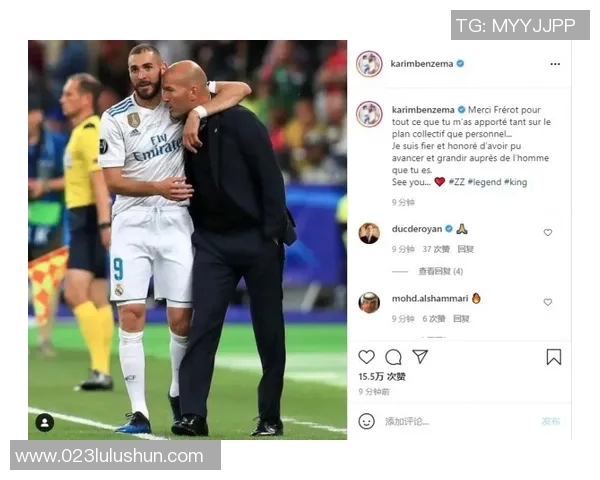Reply to ducderoyan's comment
The image size is (600, 480).
pos(465,249)
